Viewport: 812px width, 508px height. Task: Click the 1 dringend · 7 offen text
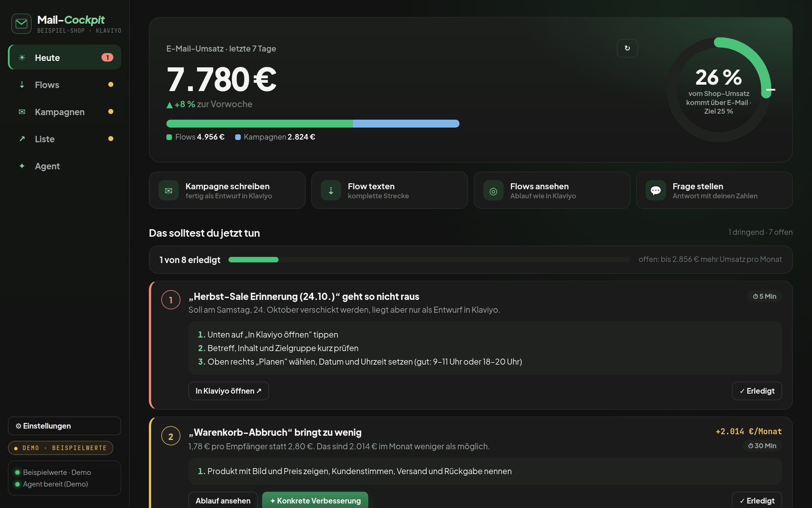(x=760, y=232)
